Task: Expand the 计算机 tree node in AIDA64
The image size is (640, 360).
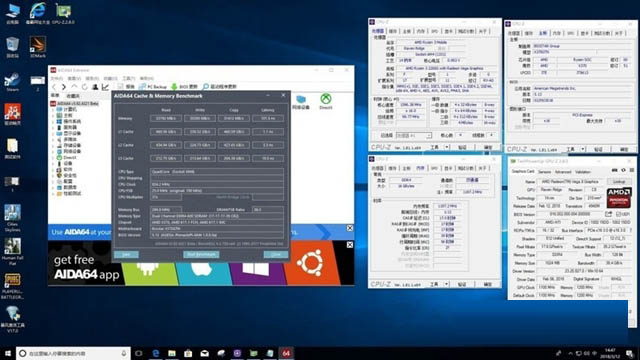Action: (53, 109)
